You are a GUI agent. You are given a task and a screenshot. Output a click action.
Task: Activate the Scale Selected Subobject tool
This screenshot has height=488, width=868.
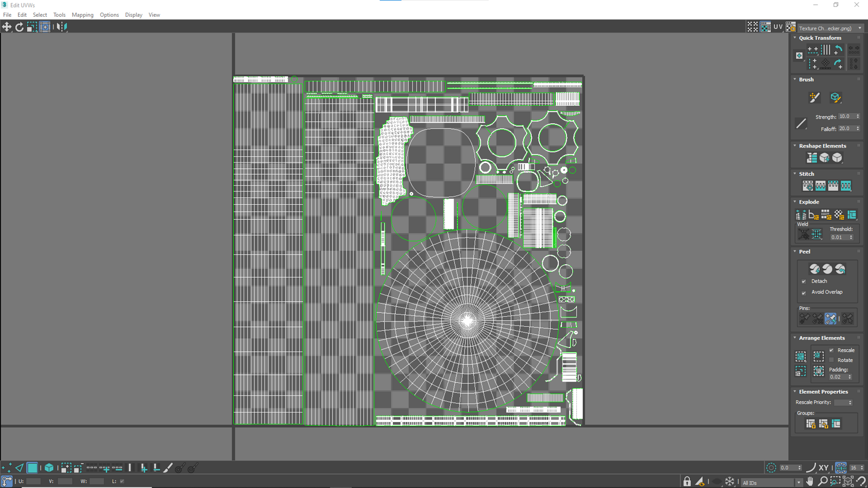click(x=32, y=27)
